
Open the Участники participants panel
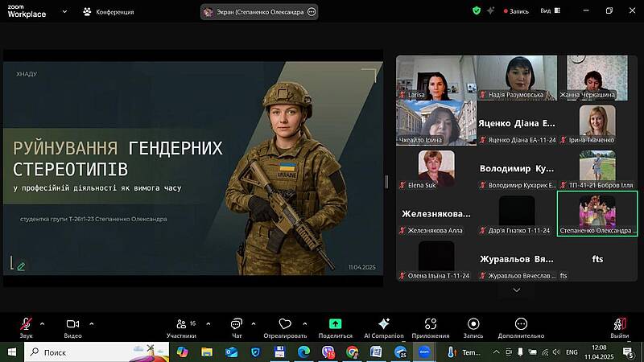tap(181, 324)
